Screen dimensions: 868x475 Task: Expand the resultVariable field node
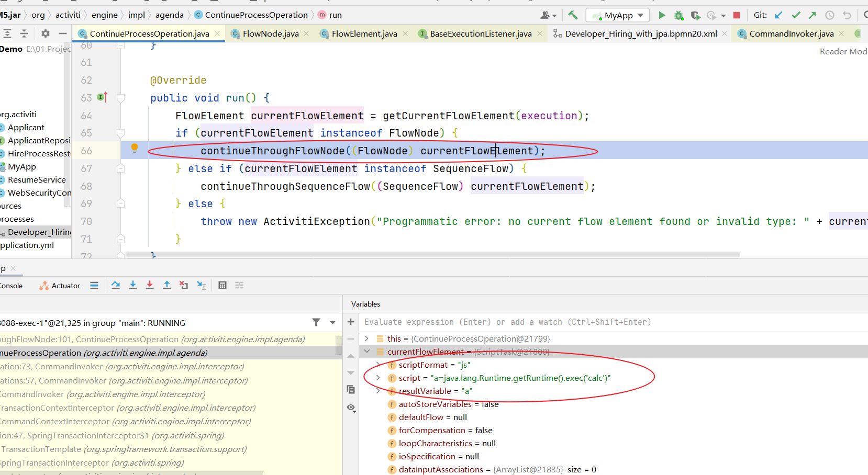pyautogui.click(x=379, y=391)
